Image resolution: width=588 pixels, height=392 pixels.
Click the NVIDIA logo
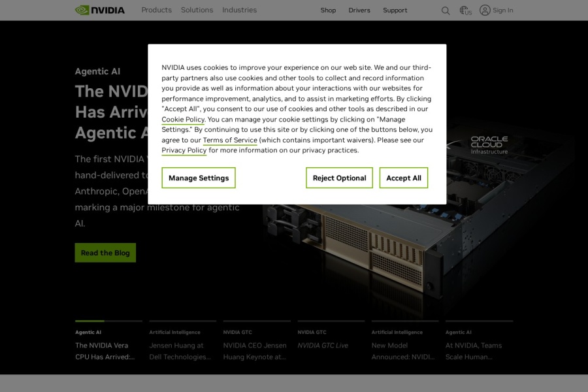[x=100, y=10]
